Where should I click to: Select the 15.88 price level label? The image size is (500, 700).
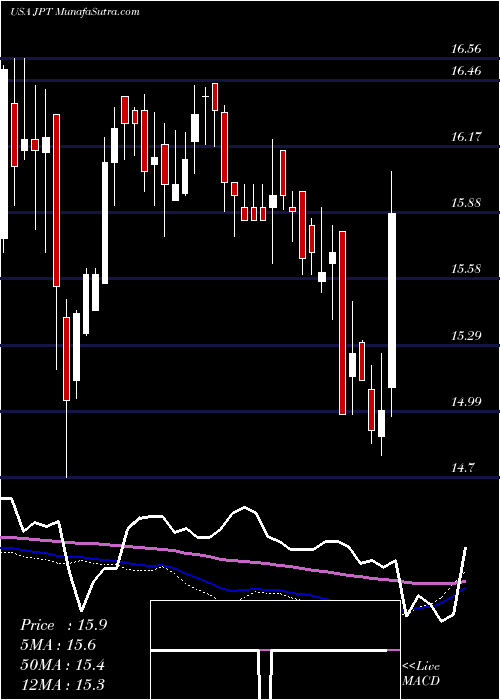[x=466, y=203]
